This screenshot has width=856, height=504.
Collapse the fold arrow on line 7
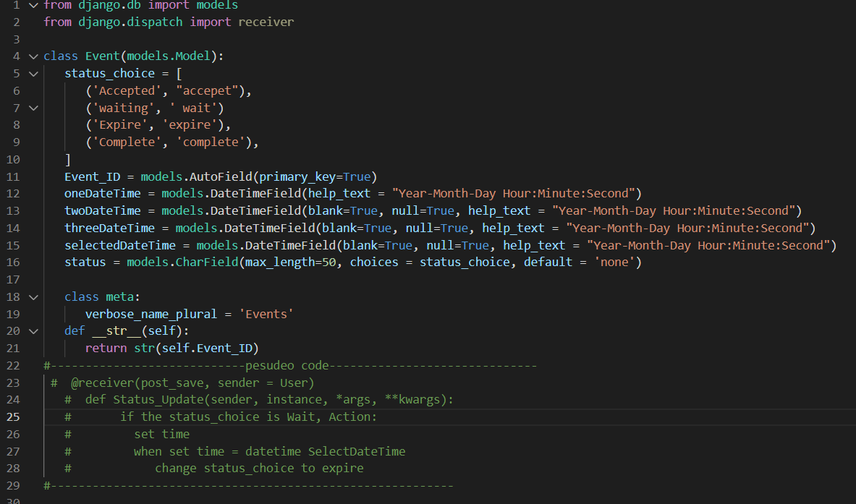click(33, 107)
